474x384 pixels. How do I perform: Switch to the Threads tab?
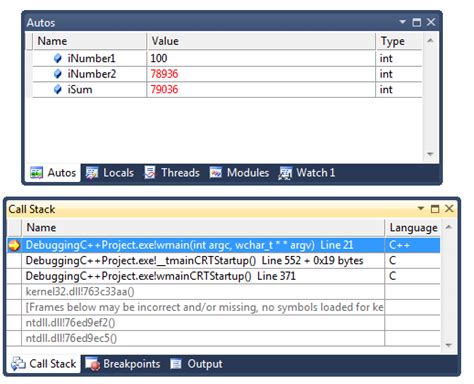(x=172, y=173)
